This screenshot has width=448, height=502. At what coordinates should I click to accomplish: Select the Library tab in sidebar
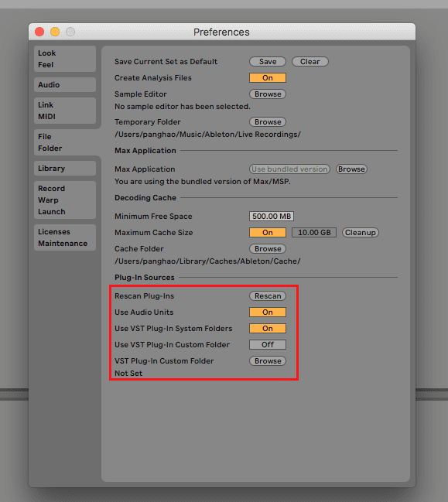coord(65,169)
